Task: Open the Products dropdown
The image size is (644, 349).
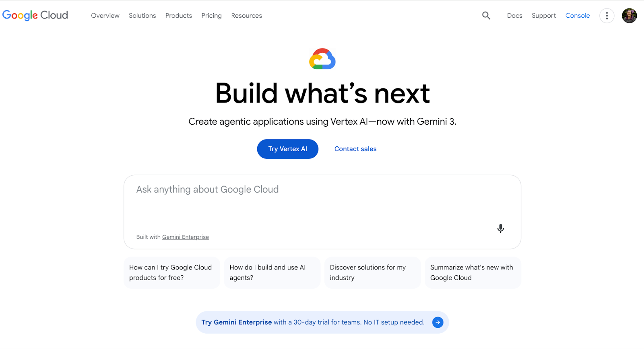Action: pos(178,15)
